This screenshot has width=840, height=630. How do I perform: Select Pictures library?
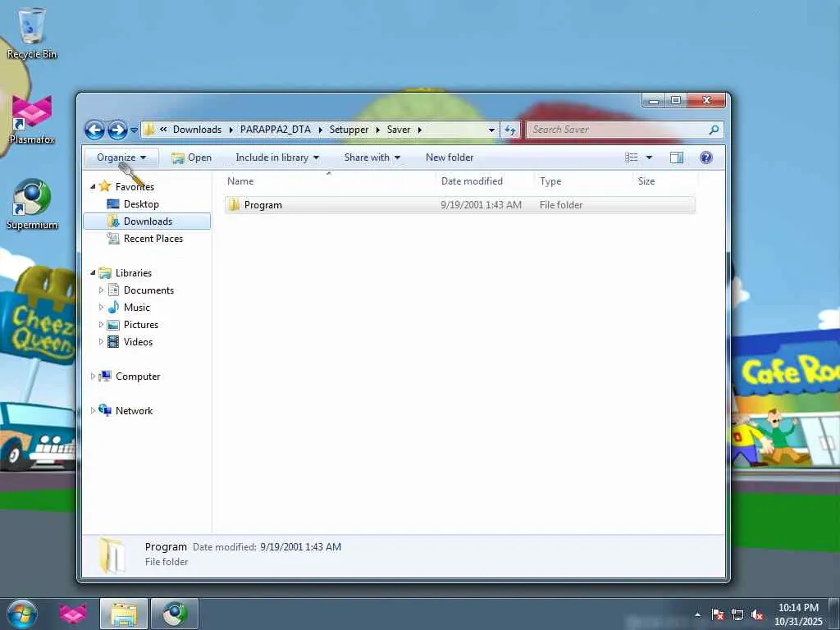click(x=141, y=324)
